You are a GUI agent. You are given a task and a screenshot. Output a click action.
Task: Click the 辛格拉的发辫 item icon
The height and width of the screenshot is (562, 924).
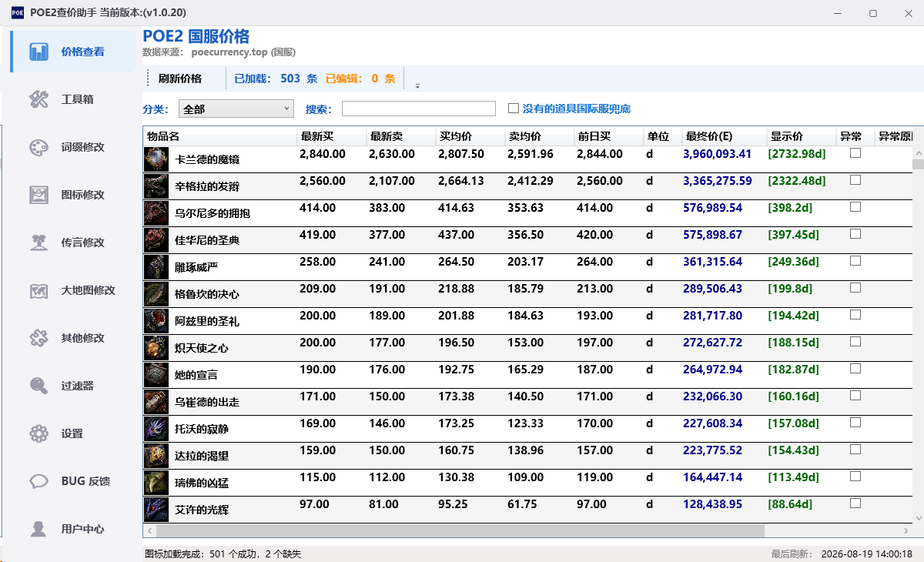[x=156, y=186]
